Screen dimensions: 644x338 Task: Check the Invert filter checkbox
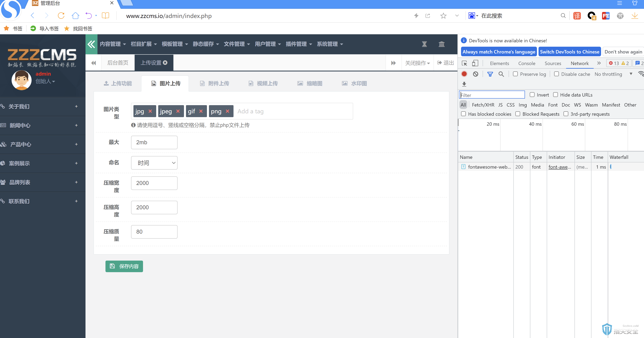(532, 95)
